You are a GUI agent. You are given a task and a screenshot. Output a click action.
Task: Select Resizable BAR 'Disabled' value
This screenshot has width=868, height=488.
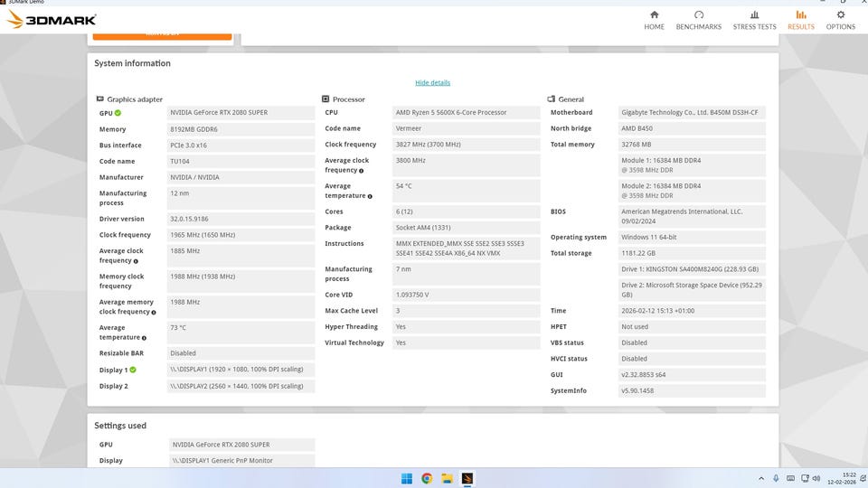point(241,353)
